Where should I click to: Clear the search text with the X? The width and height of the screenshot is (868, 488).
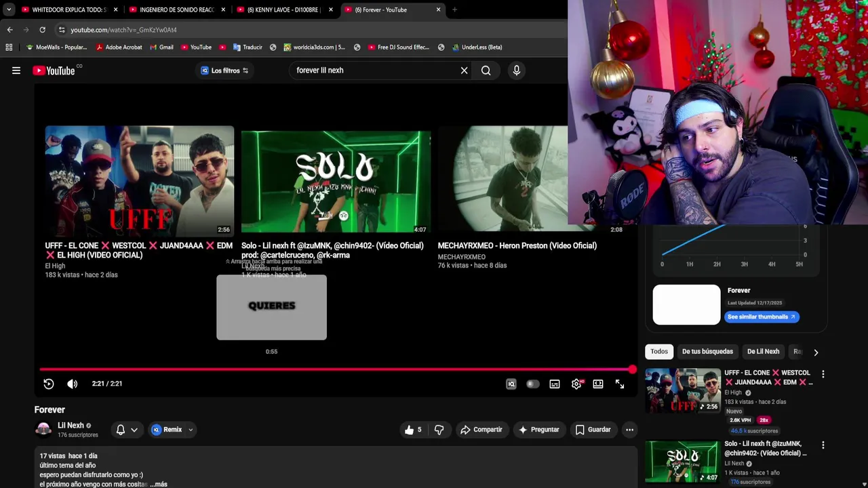(465, 70)
